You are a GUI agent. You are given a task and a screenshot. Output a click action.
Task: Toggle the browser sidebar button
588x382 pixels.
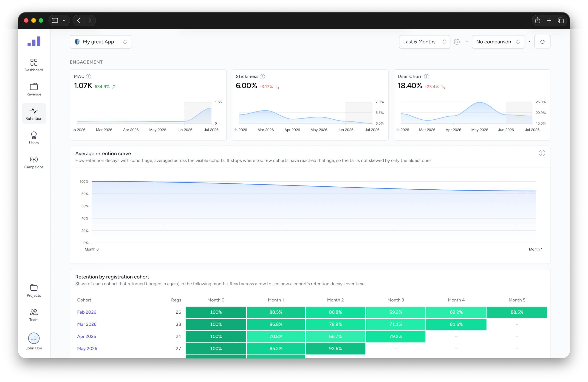[x=55, y=20]
